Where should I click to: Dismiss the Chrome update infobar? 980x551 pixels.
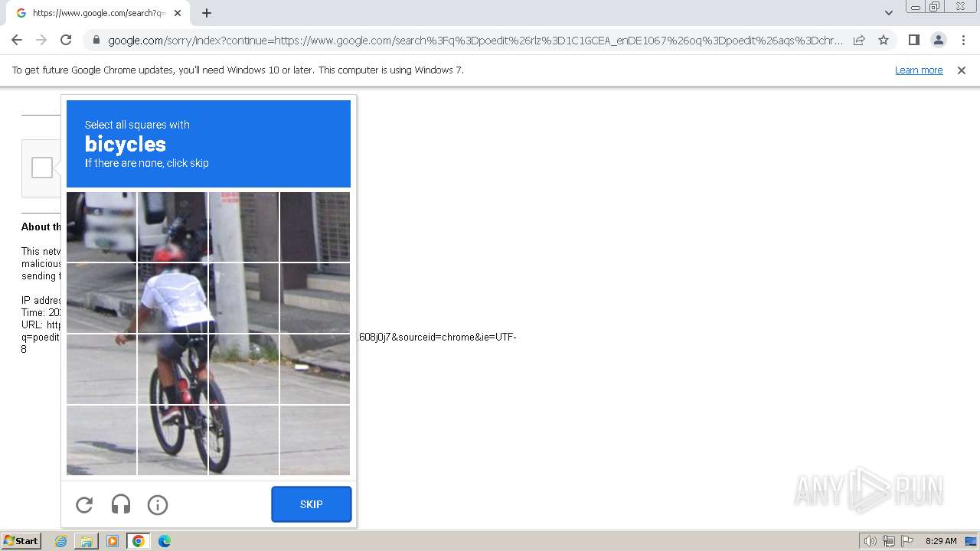(x=962, y=70)
